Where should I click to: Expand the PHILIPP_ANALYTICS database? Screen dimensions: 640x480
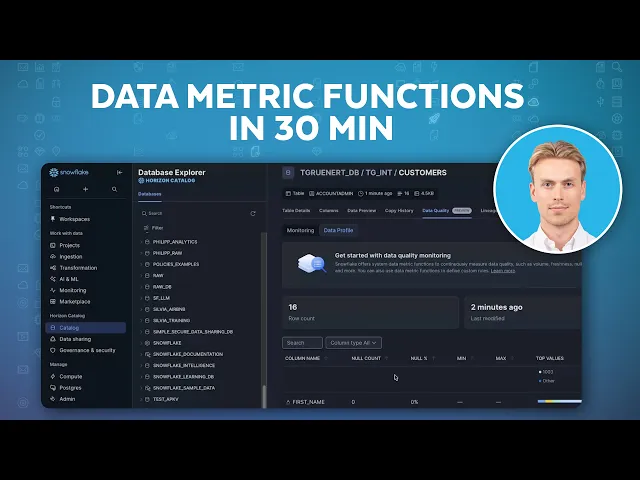[141, 242]
